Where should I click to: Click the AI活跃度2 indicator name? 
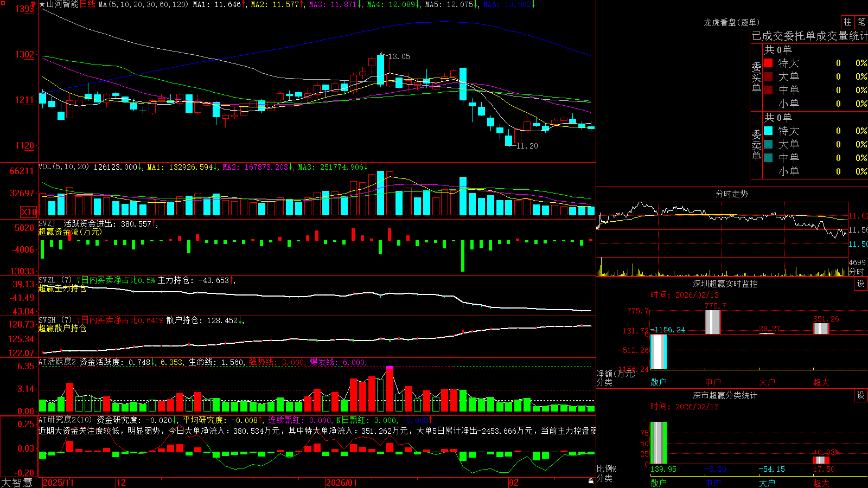point(58,362)
